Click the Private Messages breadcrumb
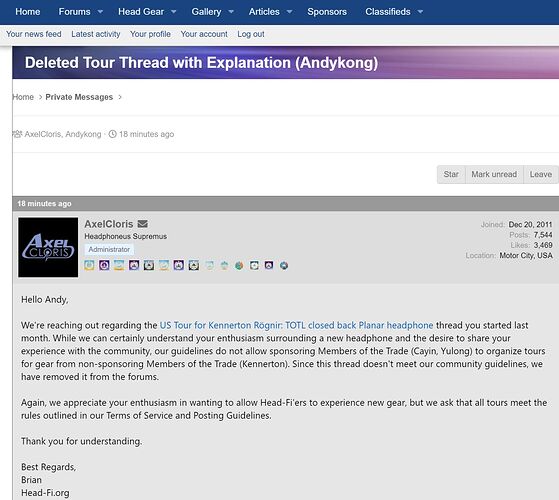This screenshot has height=500, width=559. (x=79, y=97)
